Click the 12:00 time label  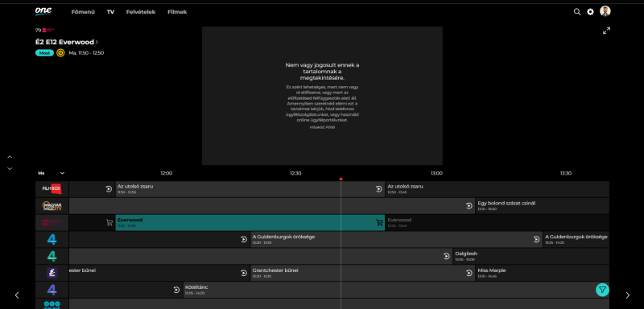(167, 173)
